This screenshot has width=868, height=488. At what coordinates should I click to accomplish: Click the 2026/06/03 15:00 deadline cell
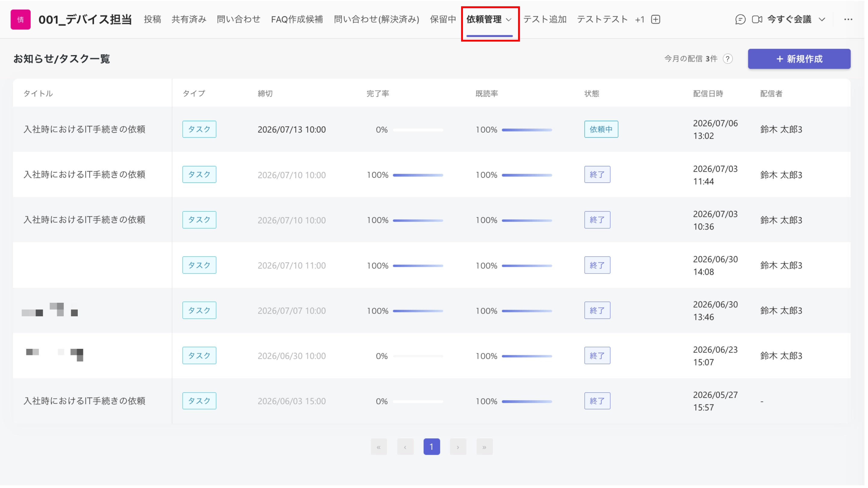tap(292, 401)
